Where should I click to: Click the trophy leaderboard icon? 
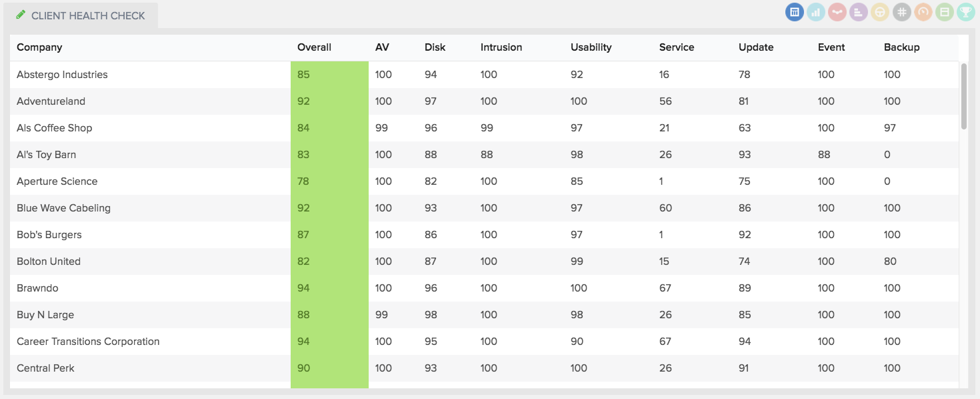coord(965,12)
